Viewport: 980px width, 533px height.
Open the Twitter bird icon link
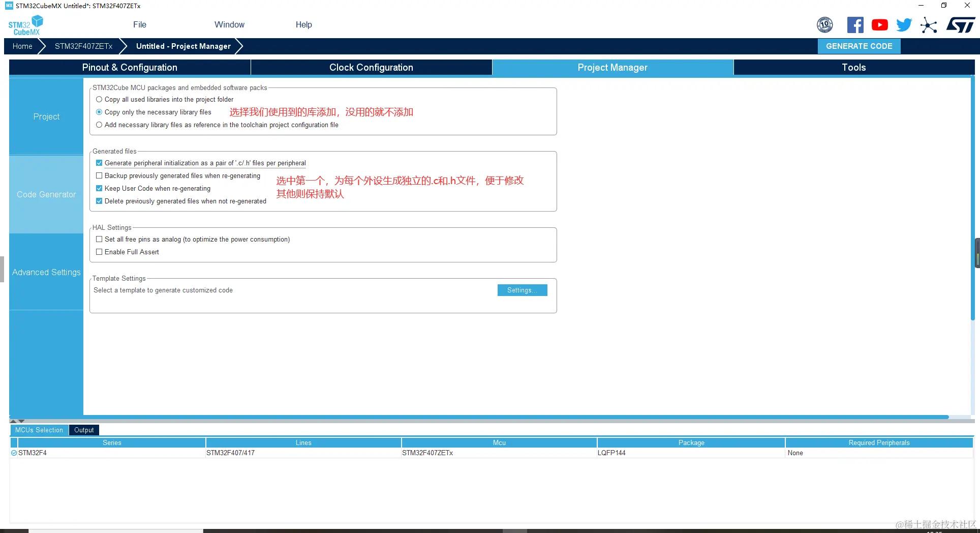click(904, 24)
